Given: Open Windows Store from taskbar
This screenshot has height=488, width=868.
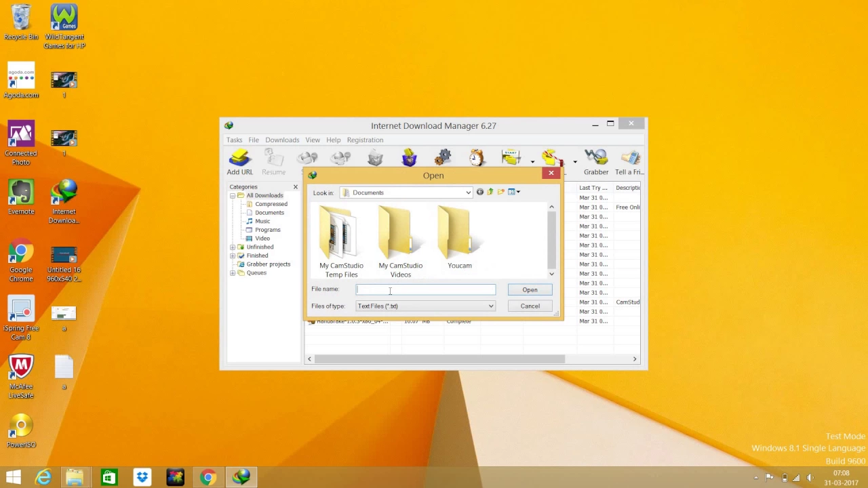Looking at the screenshot, I should click(108, 477).
